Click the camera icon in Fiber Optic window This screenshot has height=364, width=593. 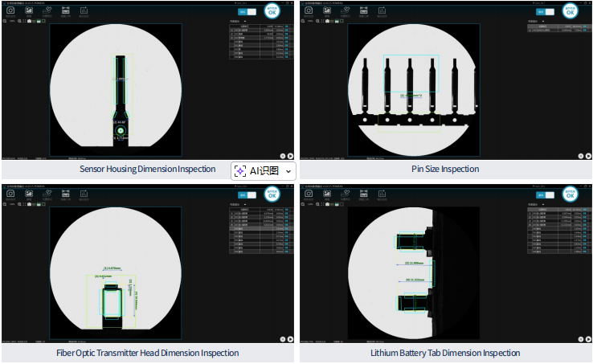coord(10,194)
